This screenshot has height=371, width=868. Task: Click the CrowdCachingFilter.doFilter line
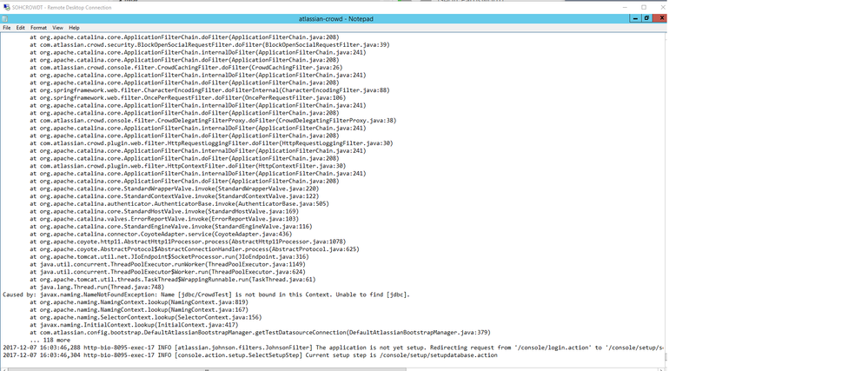coord(186,68)
